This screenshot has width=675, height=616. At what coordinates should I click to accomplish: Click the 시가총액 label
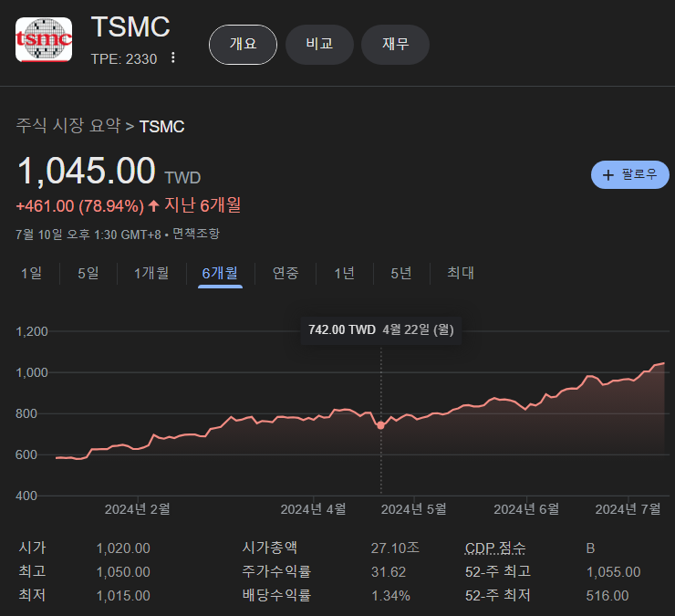(x=269, y=548)
